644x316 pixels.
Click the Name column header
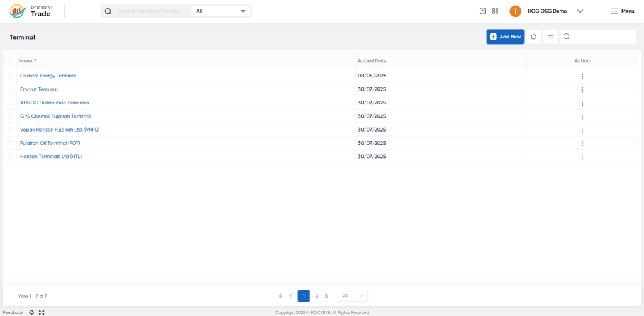(x=25, y=61)
